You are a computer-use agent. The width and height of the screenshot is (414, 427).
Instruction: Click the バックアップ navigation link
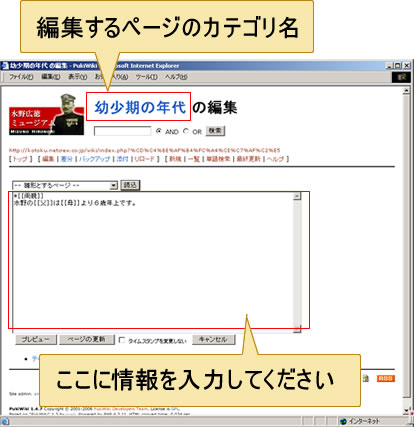pyautogui.click(x=94, y=159)
